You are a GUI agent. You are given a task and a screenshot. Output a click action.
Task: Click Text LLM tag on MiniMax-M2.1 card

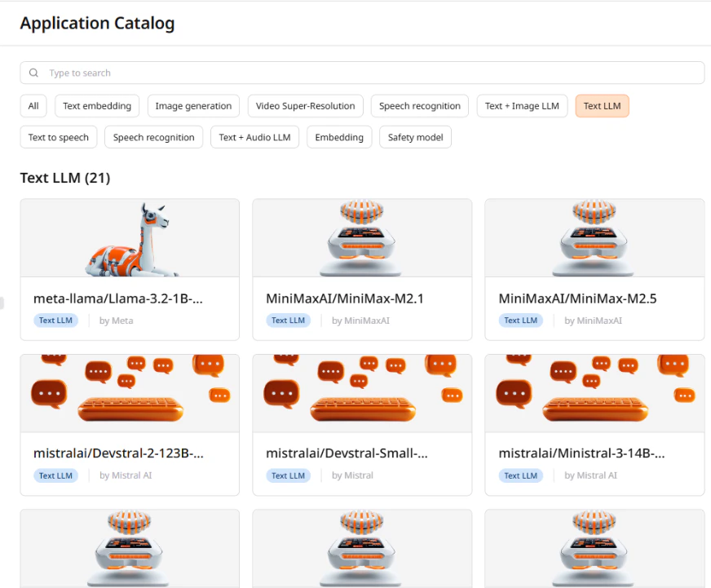click(x=288, y=321)
